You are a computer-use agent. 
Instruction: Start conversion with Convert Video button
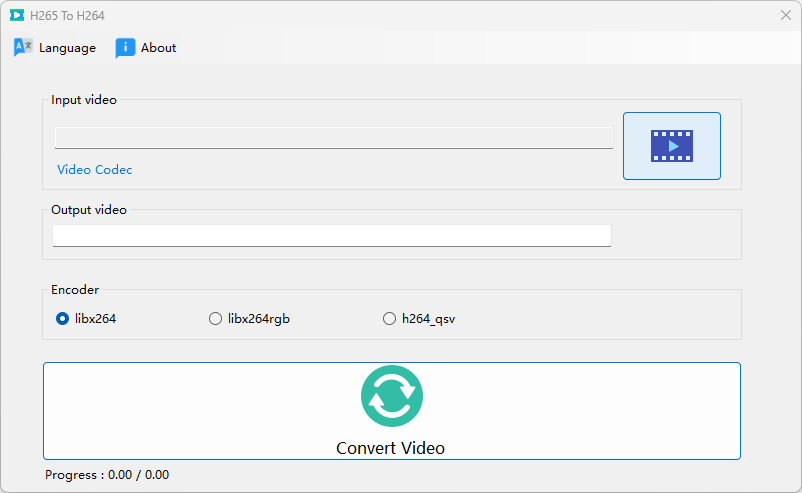coord(392,411)
